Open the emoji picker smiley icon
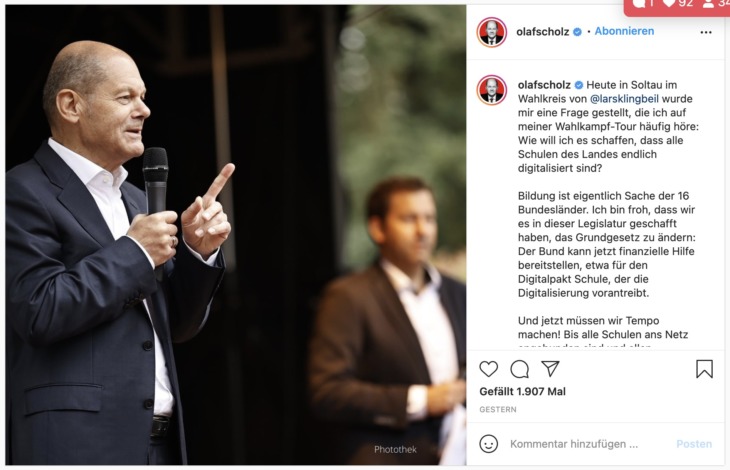Image resolution: width=730 pixels, height=470 pixels. click(x=488, y=444)
